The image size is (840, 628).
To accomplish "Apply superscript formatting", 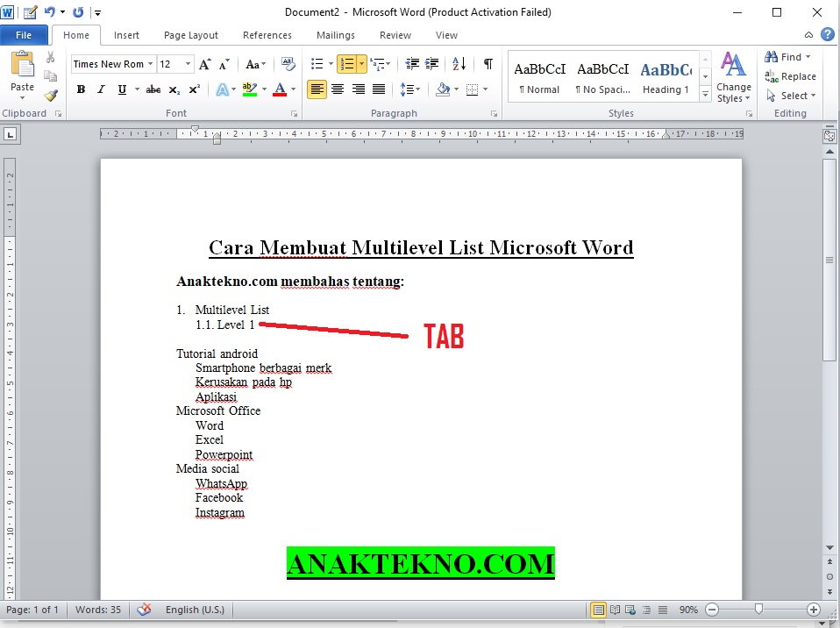I will [x=195, y=89].
